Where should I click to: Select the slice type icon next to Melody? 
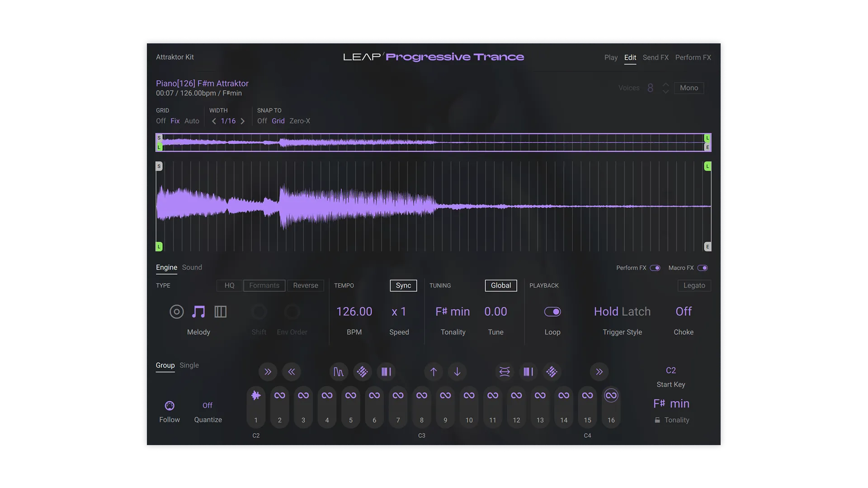pos(221,312)
